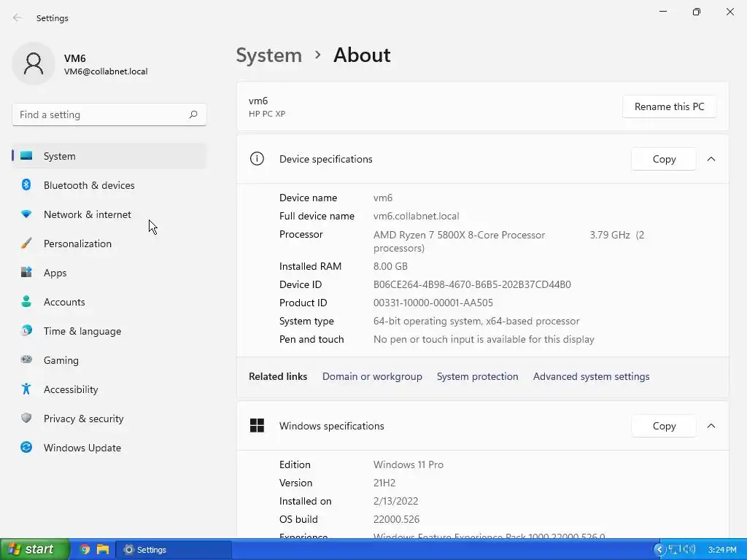The height and width of the screenshot is (560, 747).
Task: Click the OS build value 22000.526
Action: (396, 519)
